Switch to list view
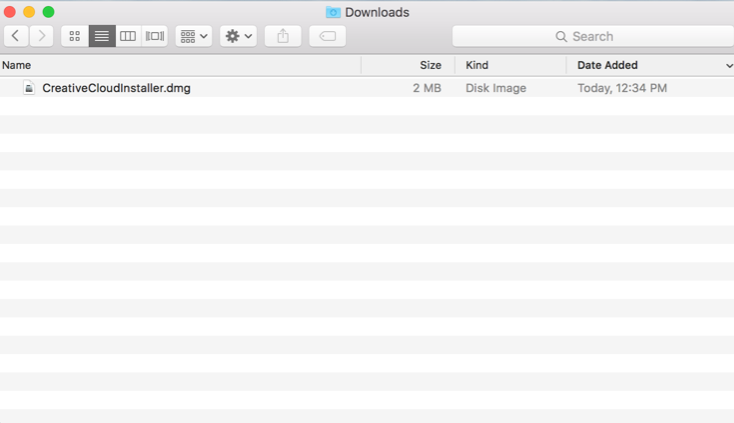 tap(101, 36)
